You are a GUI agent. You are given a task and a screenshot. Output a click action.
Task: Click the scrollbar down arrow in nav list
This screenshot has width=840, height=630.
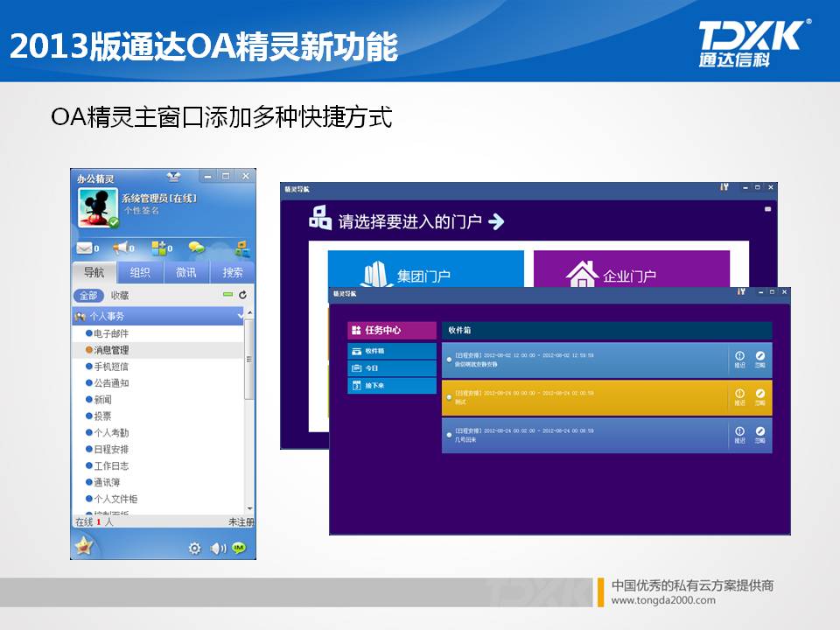[x=249, y=508]
